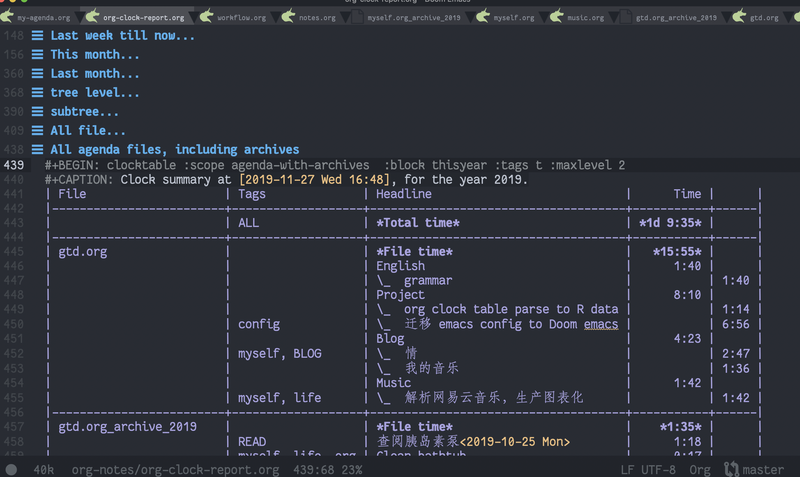This screenshot has width=800, height=477.
Task: Click the Org major mode indicator
Action: [700, 470]
